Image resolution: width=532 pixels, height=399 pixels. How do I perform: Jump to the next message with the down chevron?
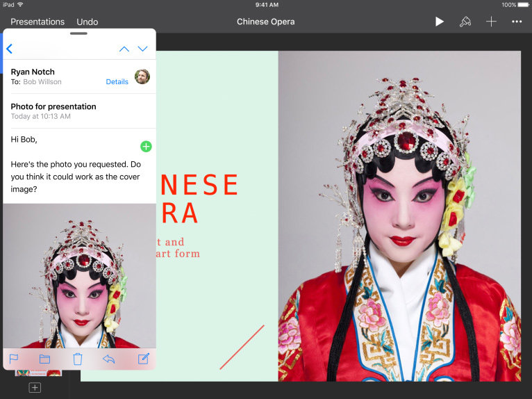click(142, 49)
